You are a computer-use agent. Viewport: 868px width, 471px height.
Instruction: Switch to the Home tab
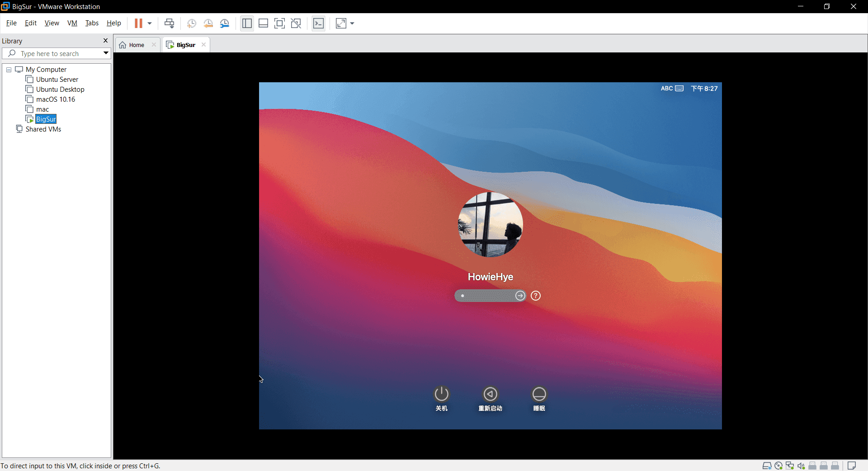(137, 45)
